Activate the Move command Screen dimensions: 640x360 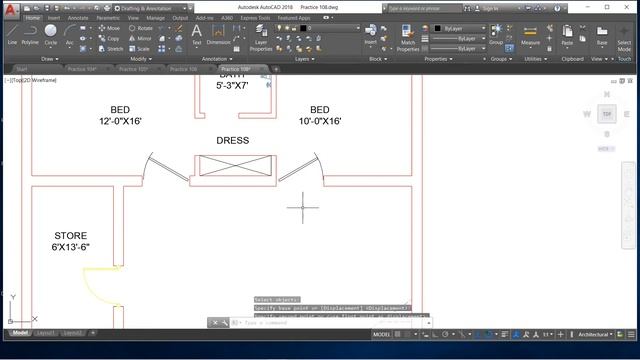pyautogui.click(x=109, y=28)
